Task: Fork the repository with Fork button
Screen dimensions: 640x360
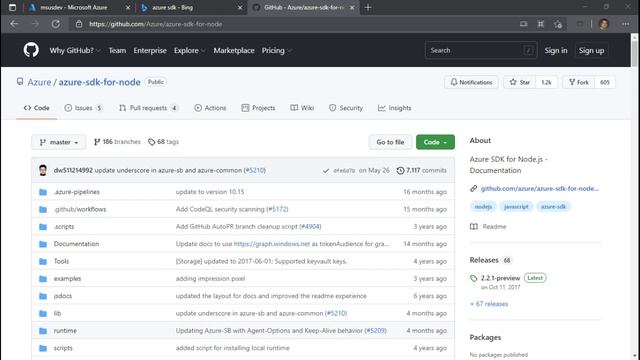Action: click(x=579, y=82)
